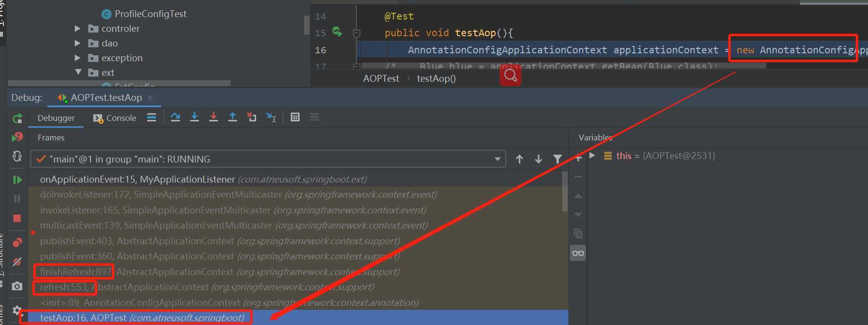
Task: Click the camera thread dump icon
Action: point(17,286)
